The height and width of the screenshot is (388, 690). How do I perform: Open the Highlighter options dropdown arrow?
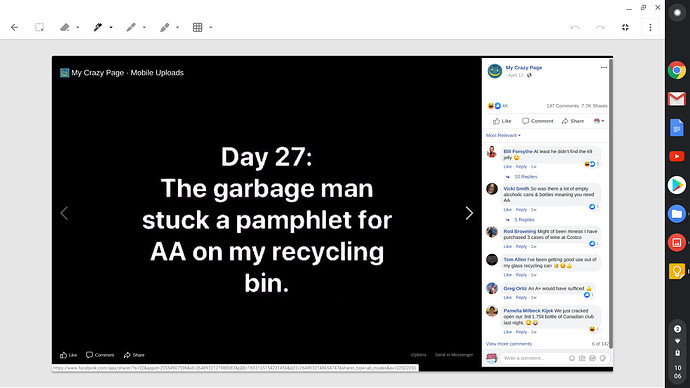(x=177, y=27)
